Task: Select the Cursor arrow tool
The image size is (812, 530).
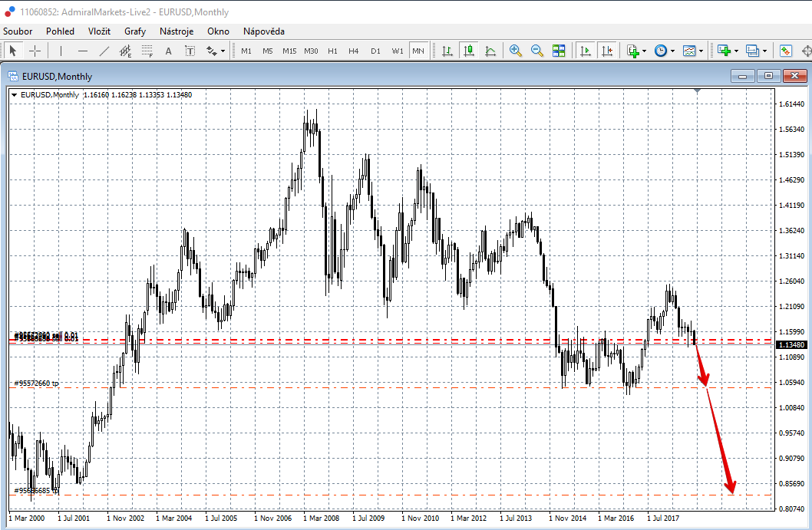Action: (13, 51)
